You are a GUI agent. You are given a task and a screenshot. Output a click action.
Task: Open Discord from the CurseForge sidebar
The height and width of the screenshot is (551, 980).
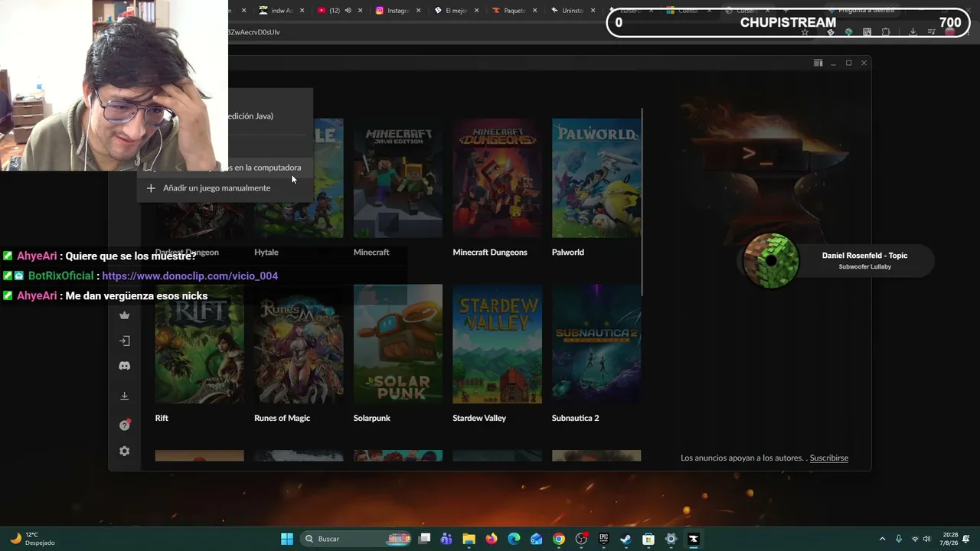[124, 366]
